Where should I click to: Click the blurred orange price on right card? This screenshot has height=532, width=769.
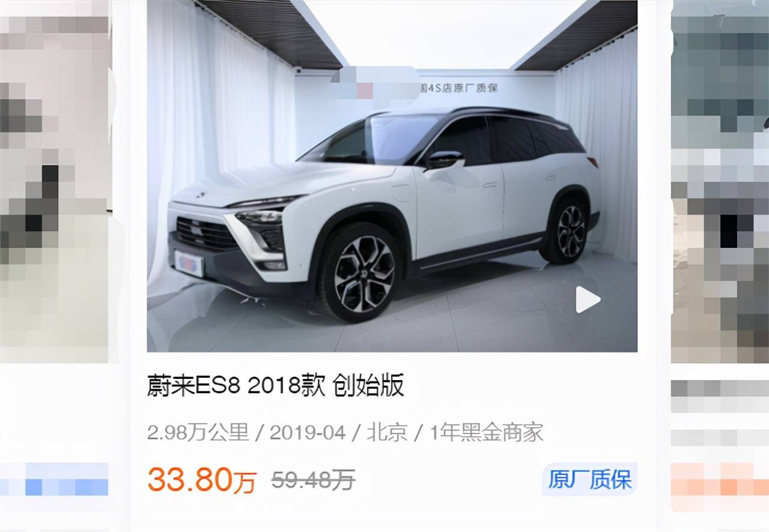tap(720, 479)
